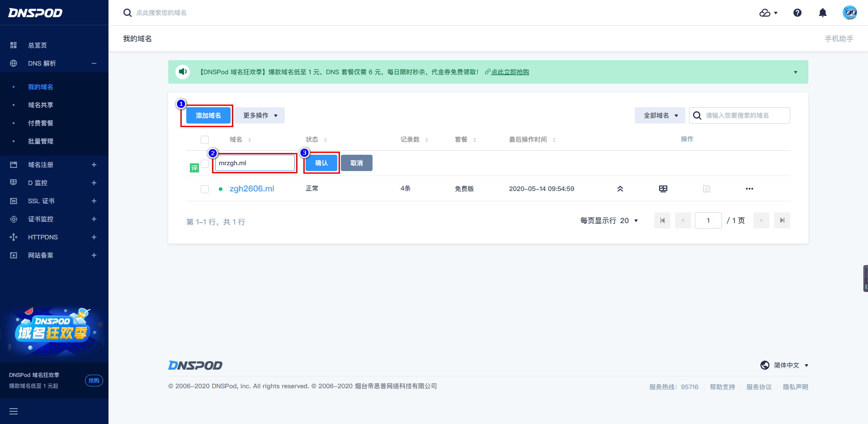The image size is (868, 424).
Task: Open the three-dot more actions for zgh2606.ml
Action: pos(749,189)
